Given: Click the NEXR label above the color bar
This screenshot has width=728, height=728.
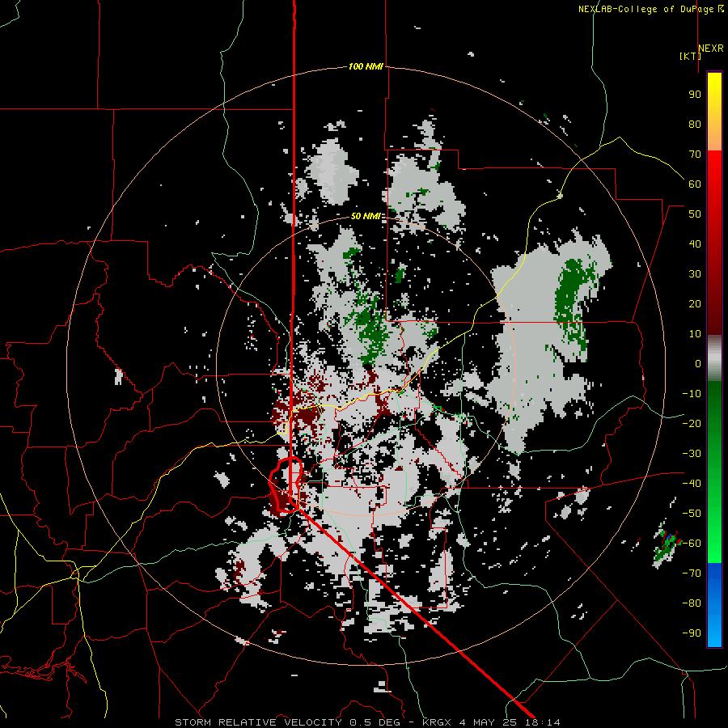Looking at the screenshot, I should click(711, 48).
